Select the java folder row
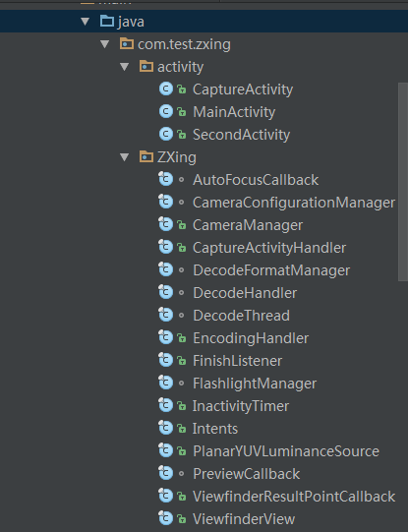Viewport: 408px width, 532px height. tap(204, 22)
